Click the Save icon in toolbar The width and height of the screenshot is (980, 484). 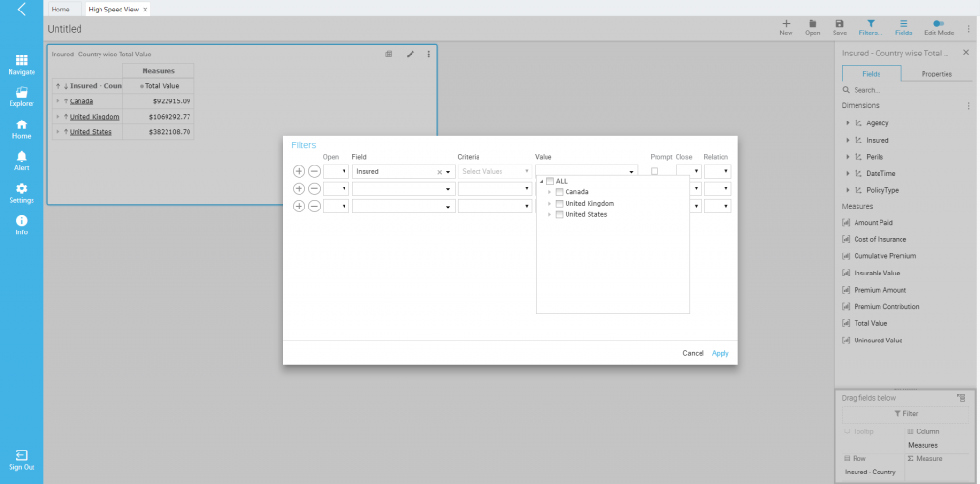(x=839, y=23)
